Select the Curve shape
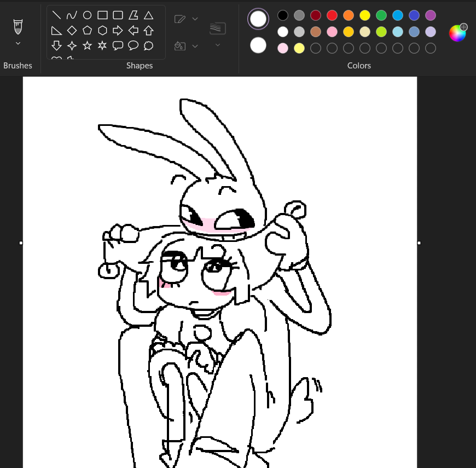 [72, 15]
